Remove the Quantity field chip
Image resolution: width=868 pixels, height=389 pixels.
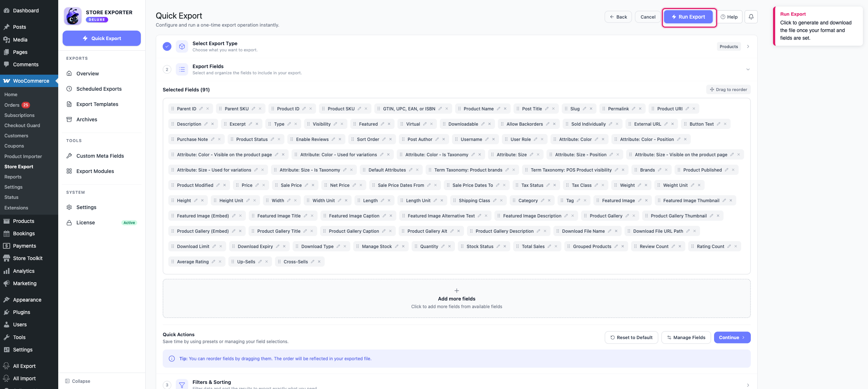point(449,246)
